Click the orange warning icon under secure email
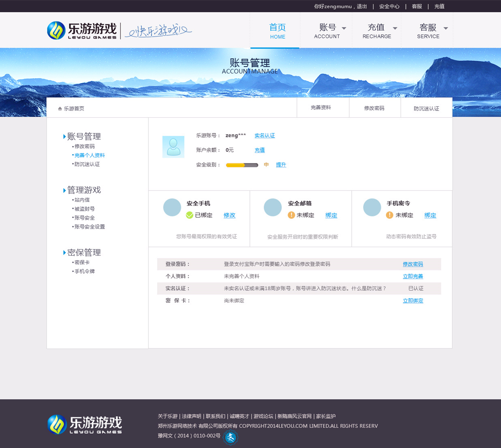The height and width of the screenshot is (448, 501). (x=291, y=215)
